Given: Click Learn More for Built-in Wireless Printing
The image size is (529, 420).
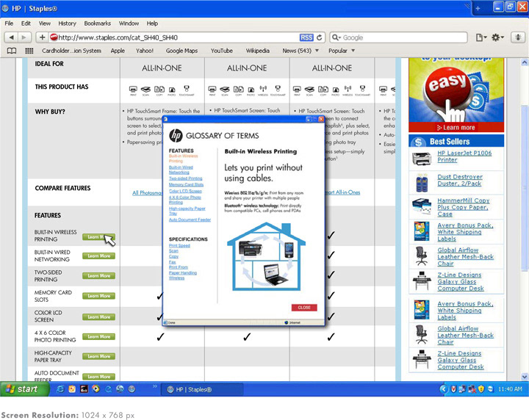Looking at the screenshot, I should point(99,237).
